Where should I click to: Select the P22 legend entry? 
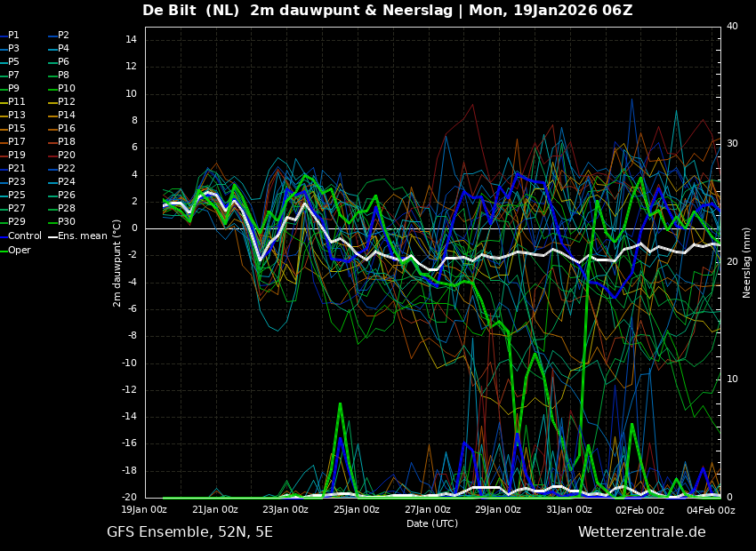[x=67, y=169]
